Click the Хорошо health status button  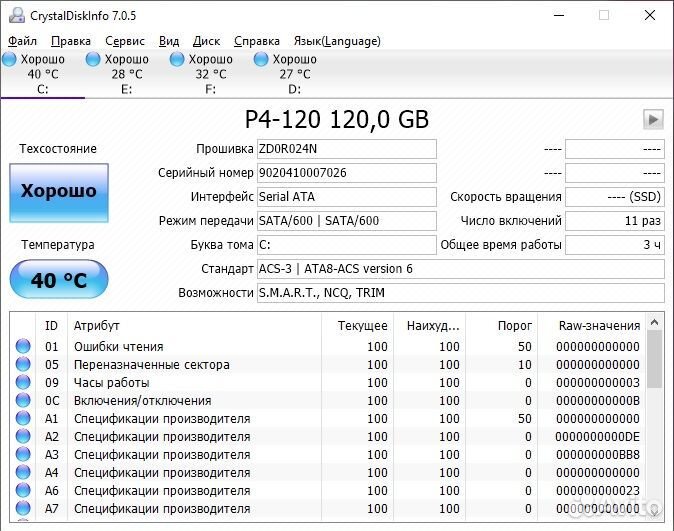tap(59, 193)
